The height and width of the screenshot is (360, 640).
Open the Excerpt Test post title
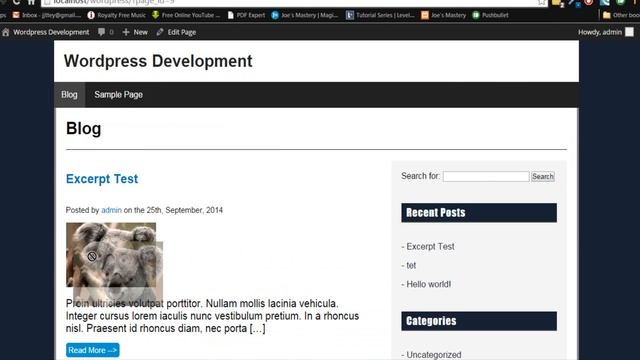102,179
